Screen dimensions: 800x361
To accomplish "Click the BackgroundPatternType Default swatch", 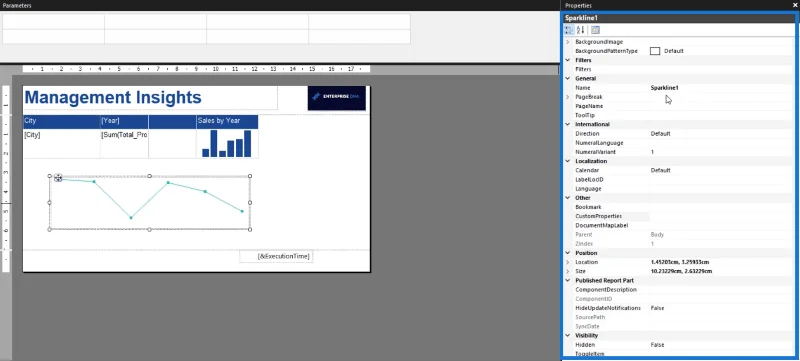I will pyautogui.click(x=655, y=51).
